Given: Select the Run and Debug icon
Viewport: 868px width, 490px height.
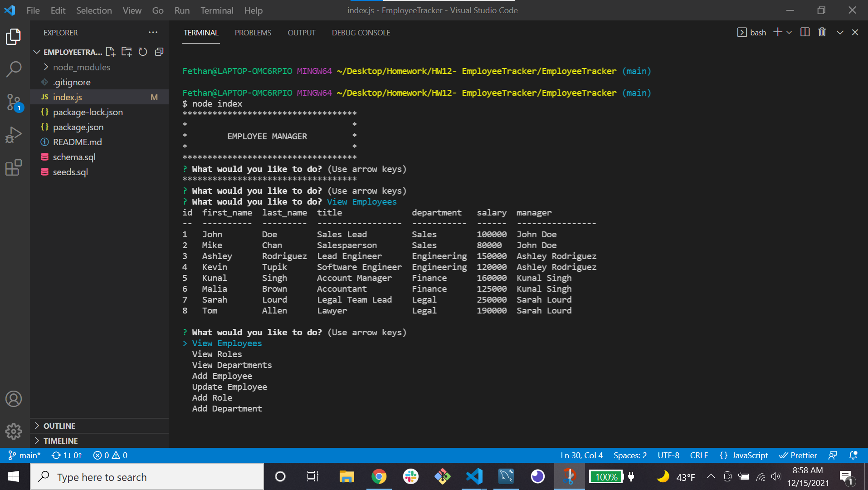Looking at the screenshot, I should [14, 134].
